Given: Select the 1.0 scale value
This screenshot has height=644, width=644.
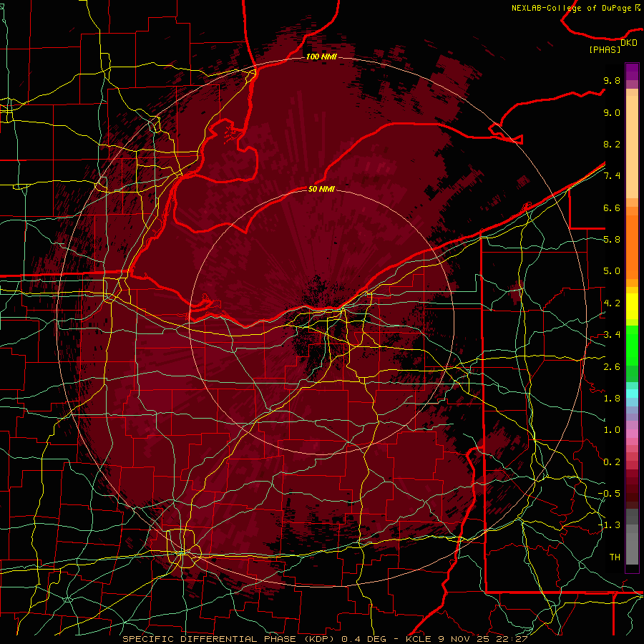Looking at the screenshot, I should point(612,430).
